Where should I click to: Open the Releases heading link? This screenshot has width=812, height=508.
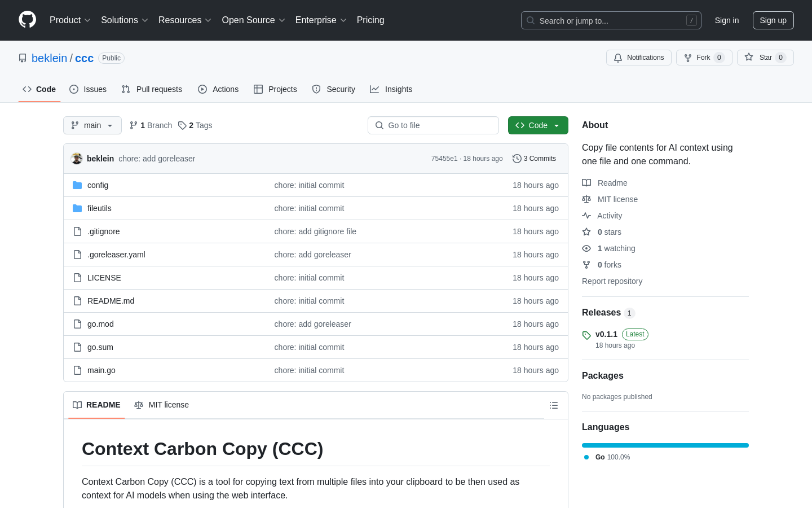pyautogui.click(x=601, y=313)
